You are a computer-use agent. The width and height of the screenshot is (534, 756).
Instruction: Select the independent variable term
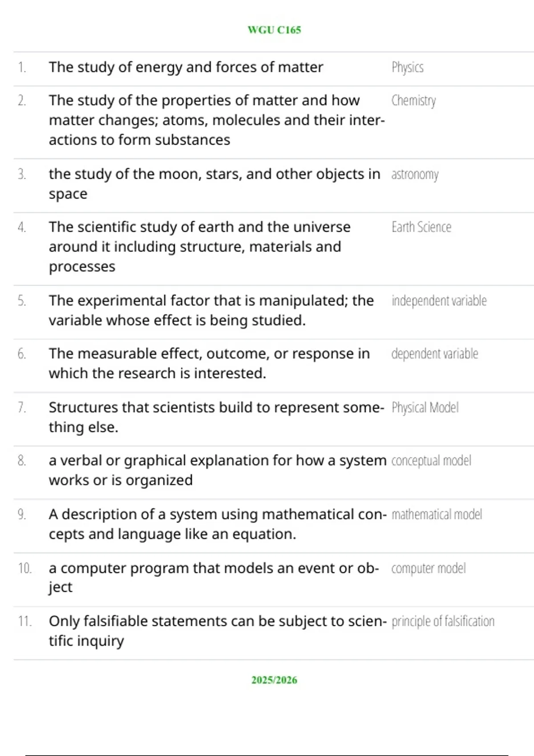pyautogui.click(x=439, y=301)
